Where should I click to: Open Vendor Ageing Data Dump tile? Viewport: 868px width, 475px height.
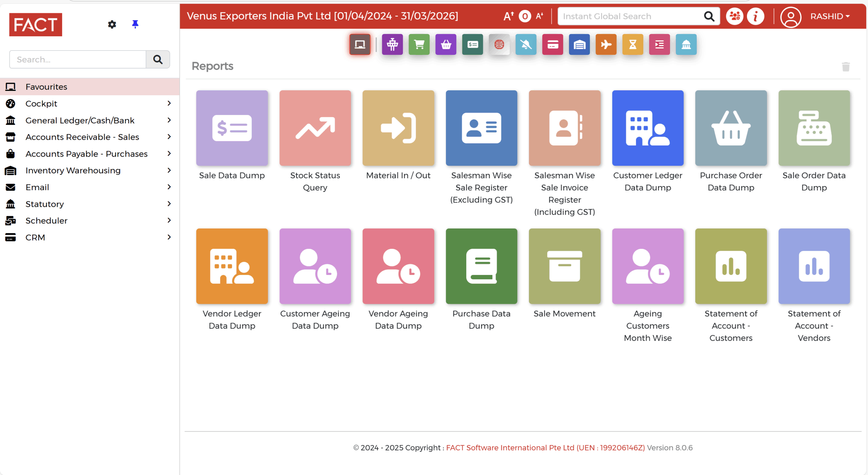[x=398, y=266]
